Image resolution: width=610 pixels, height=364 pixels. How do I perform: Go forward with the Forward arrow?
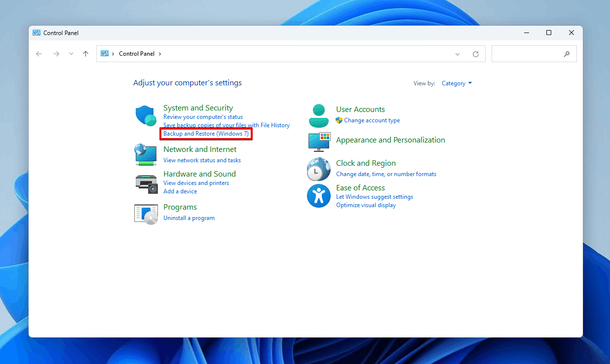click(56, 54)
